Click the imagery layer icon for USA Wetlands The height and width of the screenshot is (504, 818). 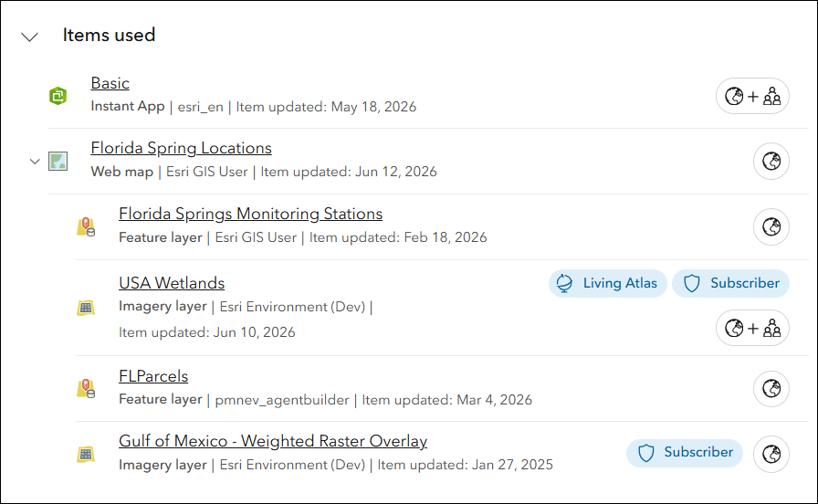(x=86, y=308)
